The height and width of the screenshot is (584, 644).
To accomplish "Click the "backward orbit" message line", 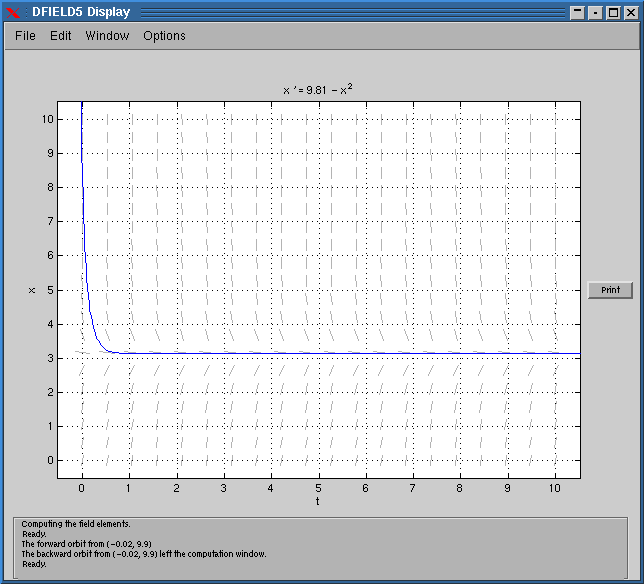I will [143, 554].
